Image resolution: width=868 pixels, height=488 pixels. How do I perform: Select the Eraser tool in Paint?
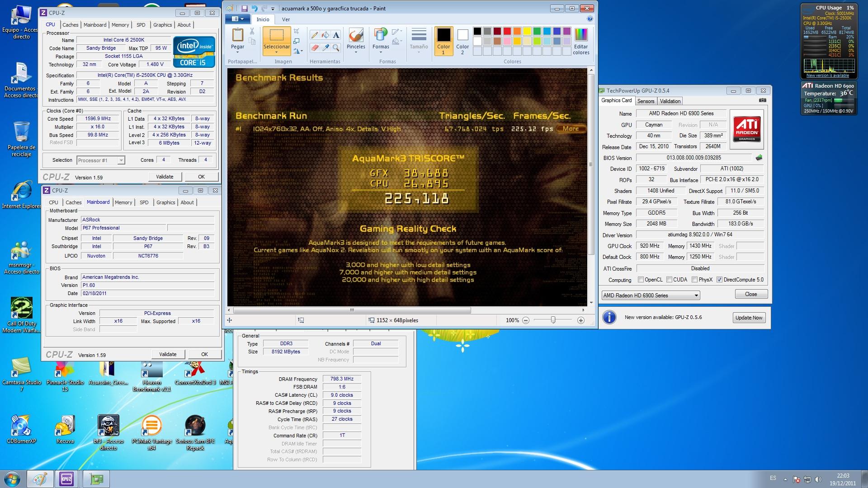tap(315, 47)
